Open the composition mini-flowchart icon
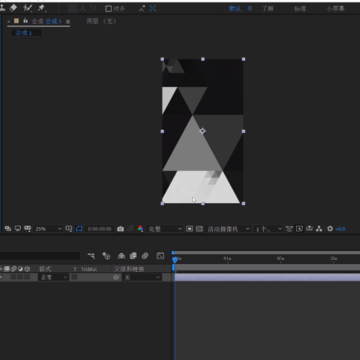Viewport: 360px width, 360px height. tap(91, 256)
